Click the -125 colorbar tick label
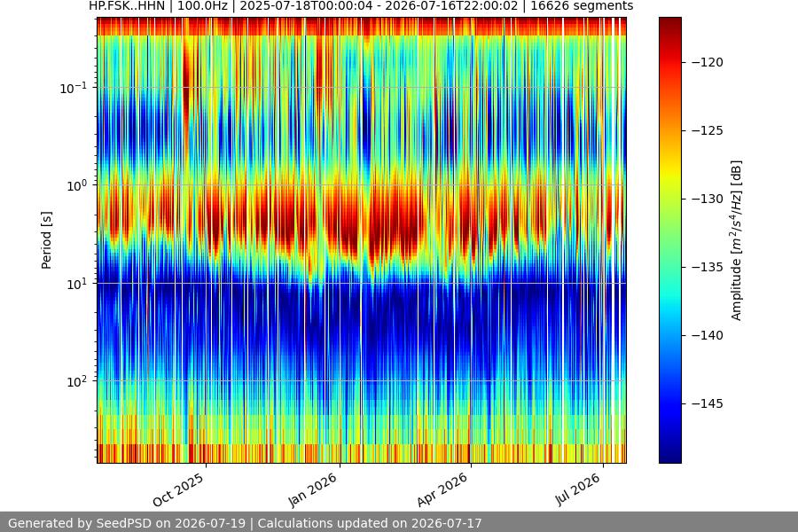The image size is (798, 532). pyautogui.click(x=708, y=130)
